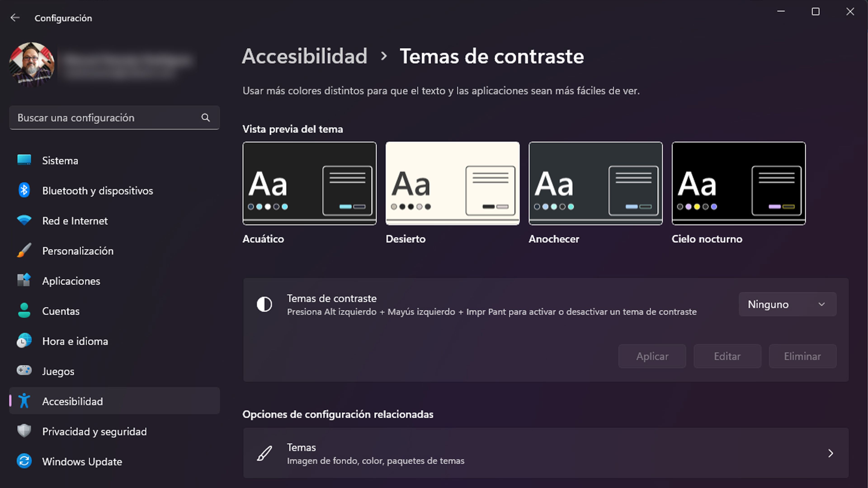This screenshot has height=488, width=868.
Task: Open Sistema in the sidebar
Action: coord(60,161)
